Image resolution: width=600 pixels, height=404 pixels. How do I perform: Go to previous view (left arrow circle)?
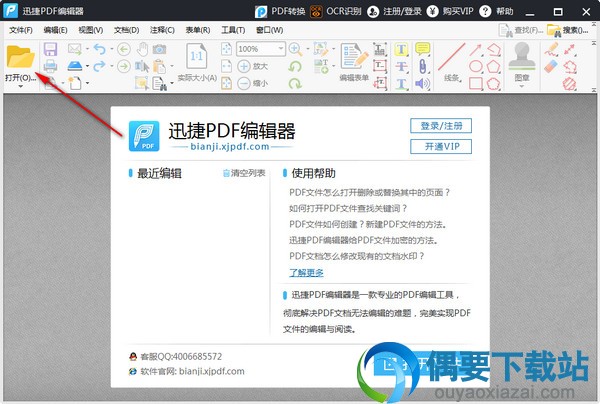[124, 49]
